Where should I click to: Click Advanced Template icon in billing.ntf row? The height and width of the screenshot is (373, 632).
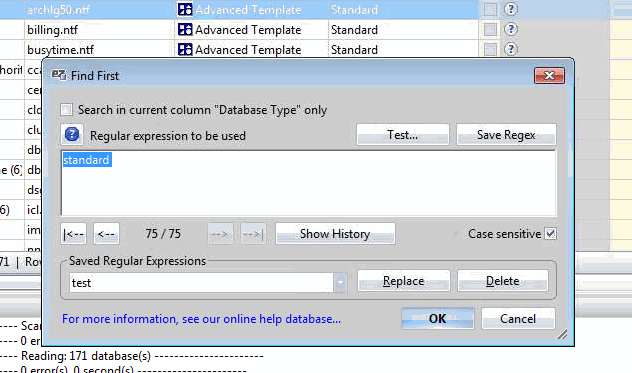pyautogui.click(x=185, y=29)
